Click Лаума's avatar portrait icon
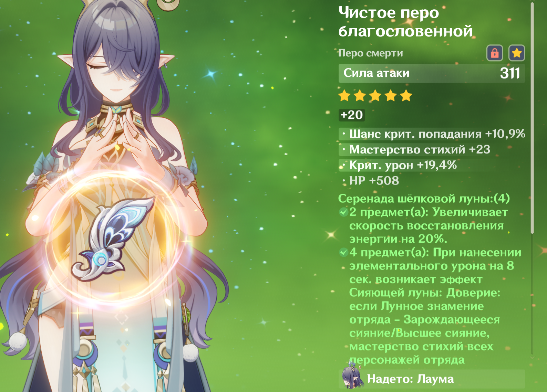 click(x=352, y=377)
